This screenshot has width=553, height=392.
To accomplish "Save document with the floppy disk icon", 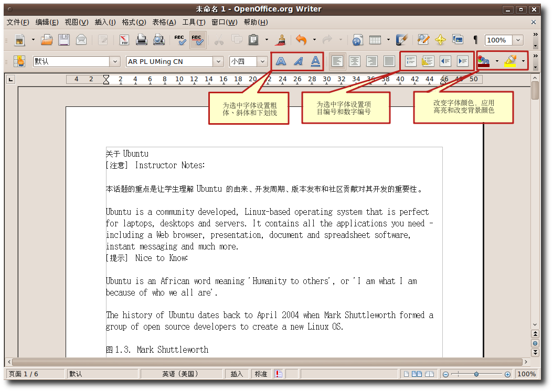I will (x=64, y=40).
